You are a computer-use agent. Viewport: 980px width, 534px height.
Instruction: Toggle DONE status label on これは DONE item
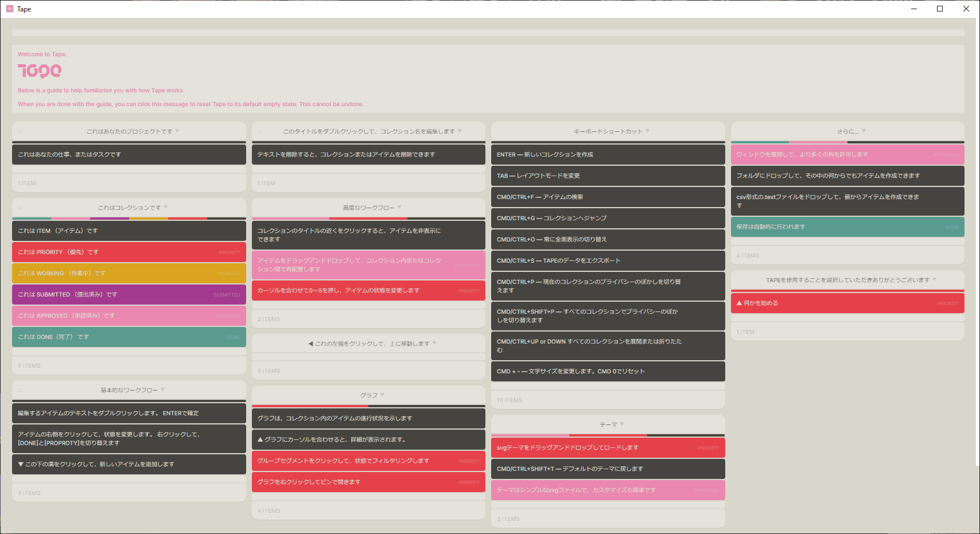(x=234, y=337)
